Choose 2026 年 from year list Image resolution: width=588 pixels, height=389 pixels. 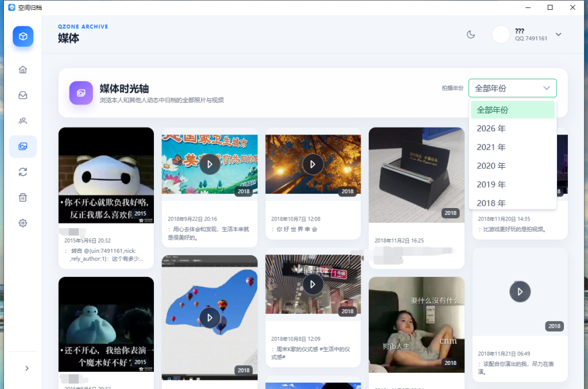coord(512,129)
